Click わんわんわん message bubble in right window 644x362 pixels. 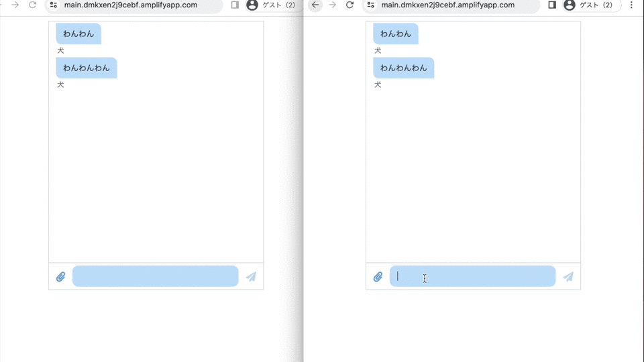point(403,68)
